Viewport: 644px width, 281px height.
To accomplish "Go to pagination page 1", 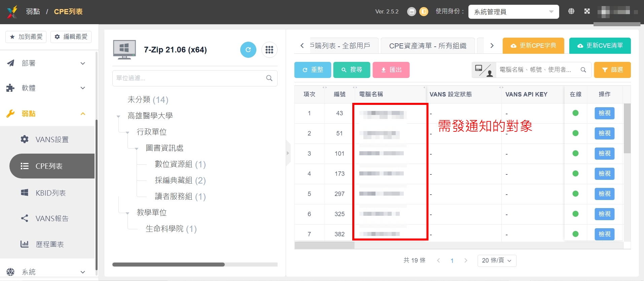I will (x=452, y=260).
